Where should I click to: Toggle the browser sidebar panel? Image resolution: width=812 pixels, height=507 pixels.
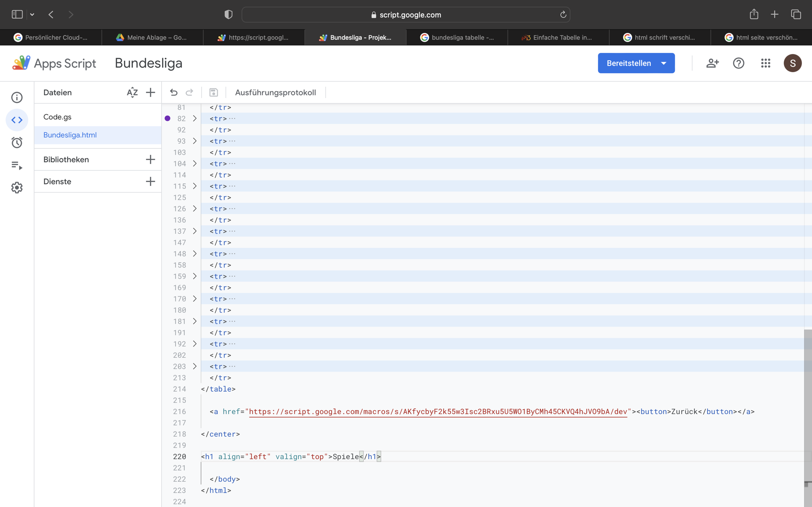pyautogui.click(x=17, y=14)
